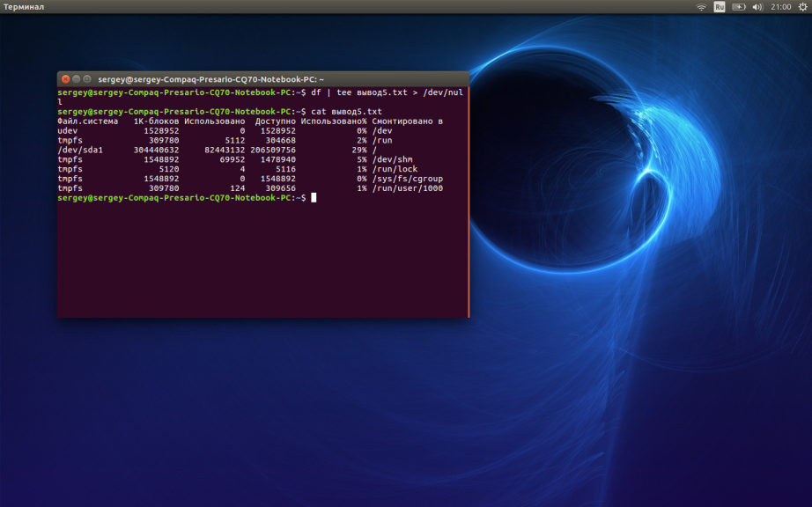
Task: Click the 'cat вывод5.txt' command text
Action: [346, 112]
